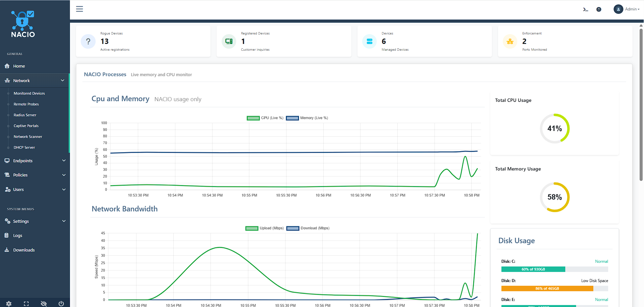The height and width of the screenshot is (307, 644).
Task: Open Remote Probes submenu item
Action: point(26,104)
